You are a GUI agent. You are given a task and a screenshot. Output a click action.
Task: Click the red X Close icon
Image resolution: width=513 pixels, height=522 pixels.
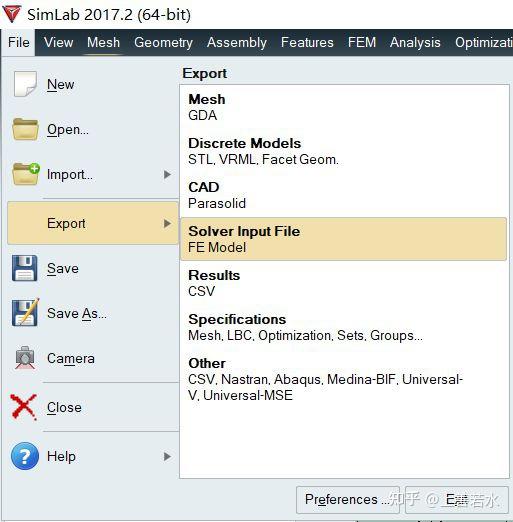[23, 407]
